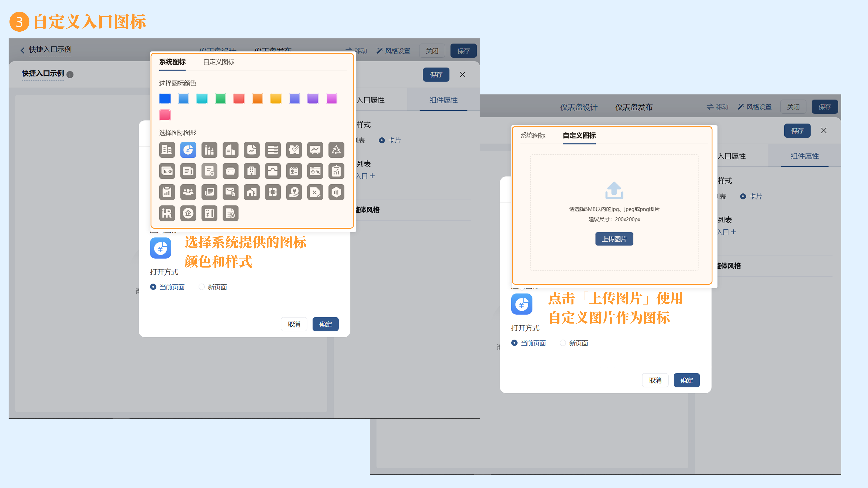This screenshot has width=868, height=488.
Task: Select the yen pie chart icon in the icon grid
Action: pos(188,150)
